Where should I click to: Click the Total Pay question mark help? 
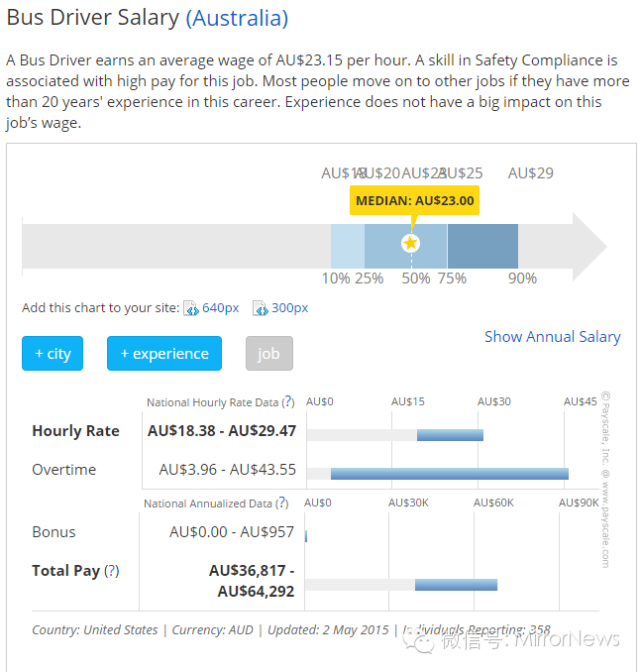click(x=112, y=571)
